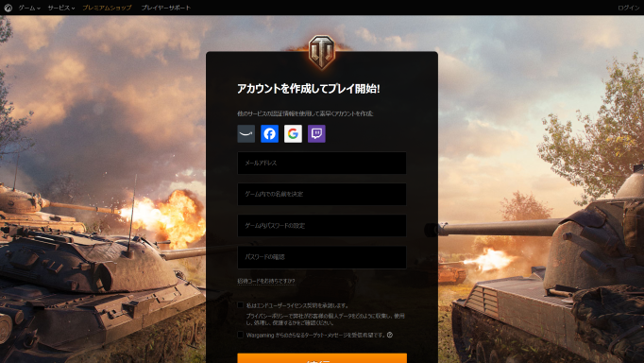Open プレミアムショップ menu item
The image size is (644, 363).
pos(108,8)
